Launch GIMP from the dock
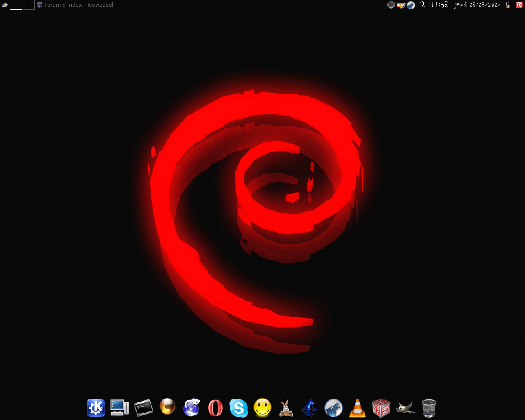Image resolution: width=525 pixels, height=420 pixels. click(405, 408)
